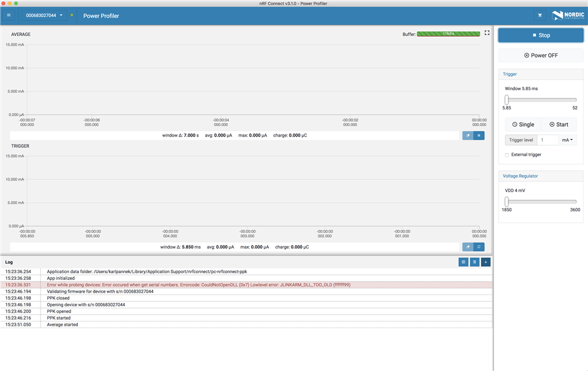Click the Log panel heading
This screenshot has width=588, height=371.
coord(9,262)
